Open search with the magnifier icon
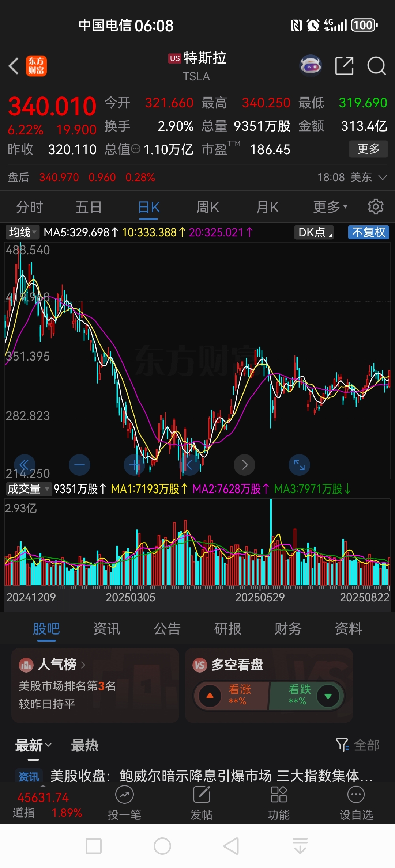This screenshot has height=868, width=395. point(376,66)
